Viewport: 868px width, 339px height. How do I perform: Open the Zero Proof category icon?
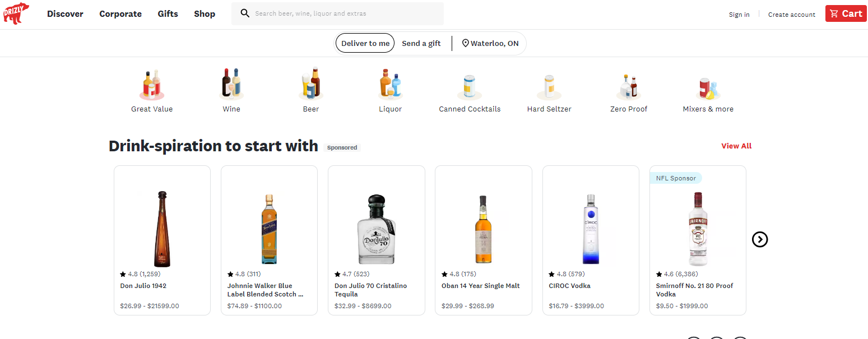tap(629, 87)
